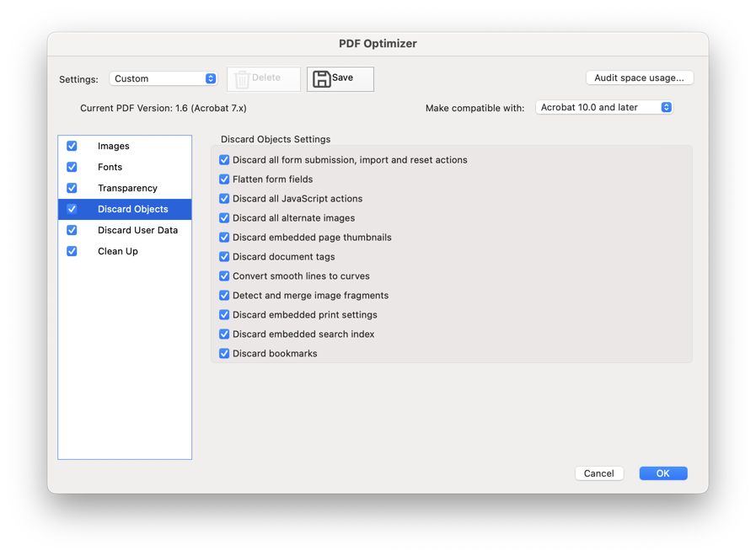The width and height of the screenshot is (756, 556).
Task: Disable Convert smooth lines to curves
Action: [x=224, y=276]
